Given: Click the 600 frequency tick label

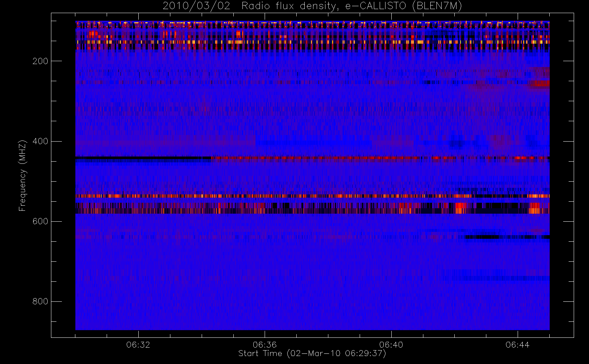Looking at the screenshot, I should click(x=40, y=221).
